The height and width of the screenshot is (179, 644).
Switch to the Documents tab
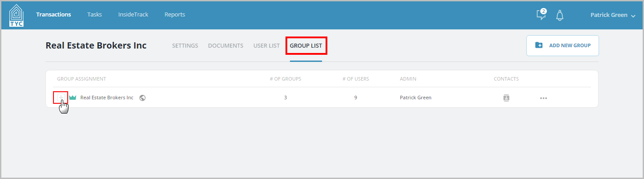225,45
